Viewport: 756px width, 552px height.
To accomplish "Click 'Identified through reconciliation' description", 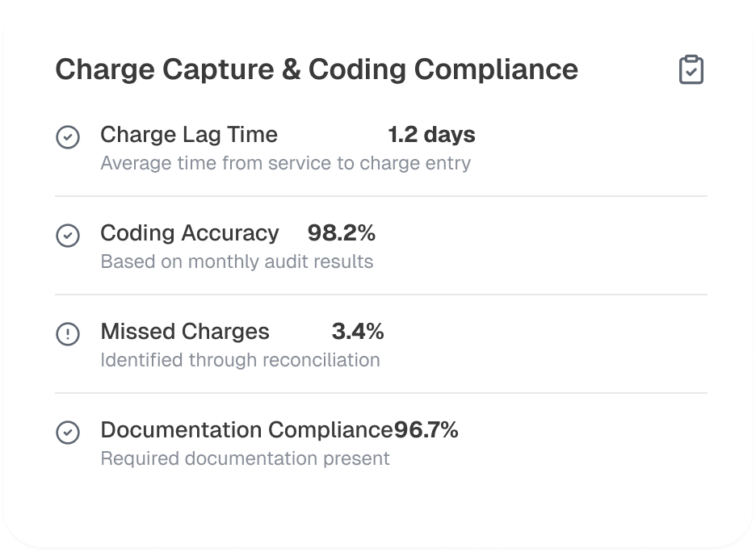I will (240, 360).
